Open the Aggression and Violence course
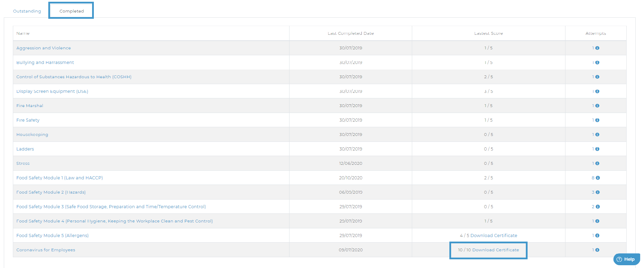 [x=43, y=48]
